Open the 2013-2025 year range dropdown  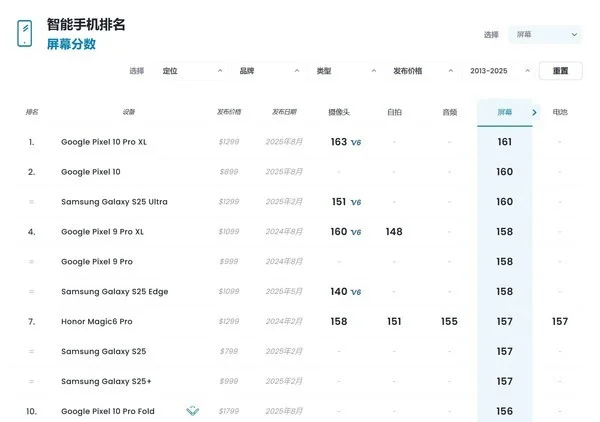498,71
